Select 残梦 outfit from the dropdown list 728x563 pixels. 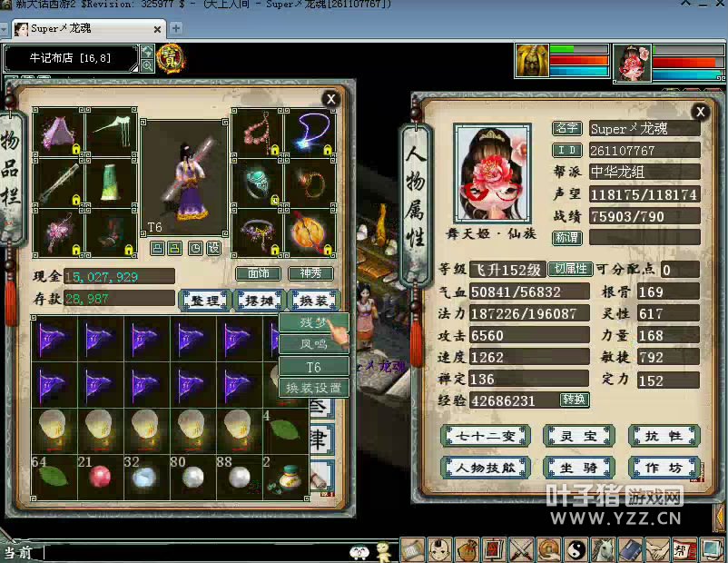pos(313,322)
